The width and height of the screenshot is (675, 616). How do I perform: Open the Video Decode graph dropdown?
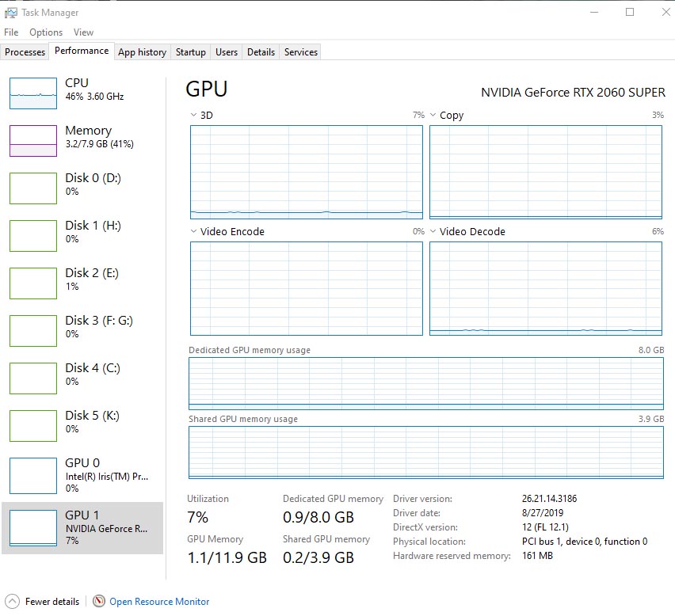pos(433,231)
